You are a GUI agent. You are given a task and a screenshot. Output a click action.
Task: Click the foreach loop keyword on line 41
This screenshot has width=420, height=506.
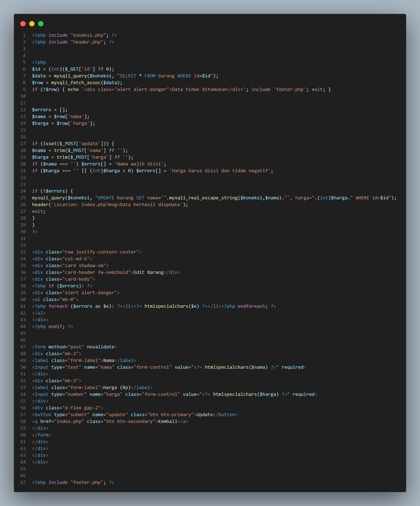(x=58, y=306)
